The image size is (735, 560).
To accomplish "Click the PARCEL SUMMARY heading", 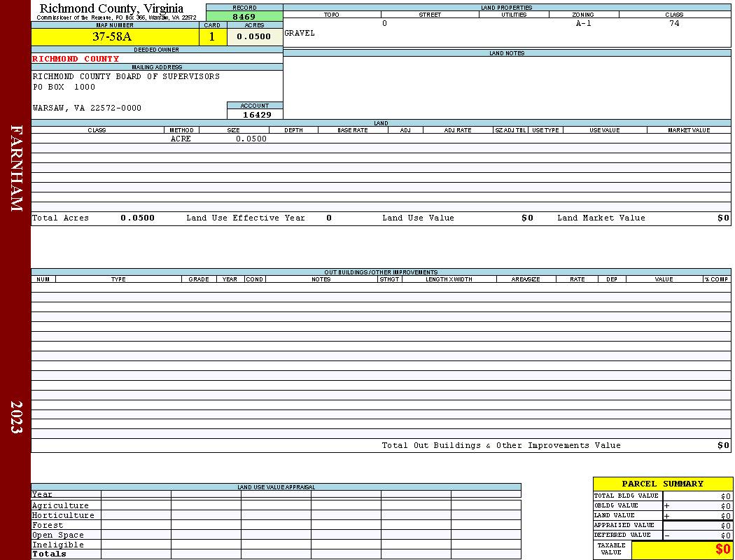I will [x=662, y=484].
